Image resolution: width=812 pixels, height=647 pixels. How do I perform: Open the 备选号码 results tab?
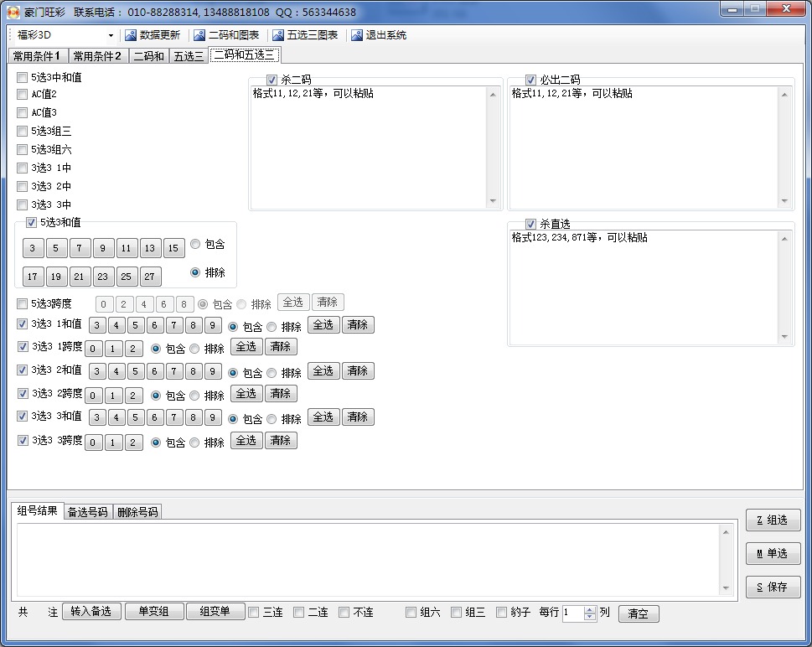pyautogui.click(x=88, y=511)
